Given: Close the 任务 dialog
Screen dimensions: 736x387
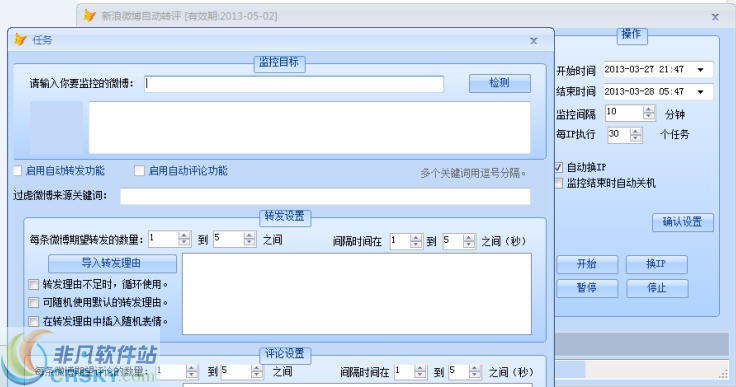Looking at the screenshot, I should click(x=534, y=41).
